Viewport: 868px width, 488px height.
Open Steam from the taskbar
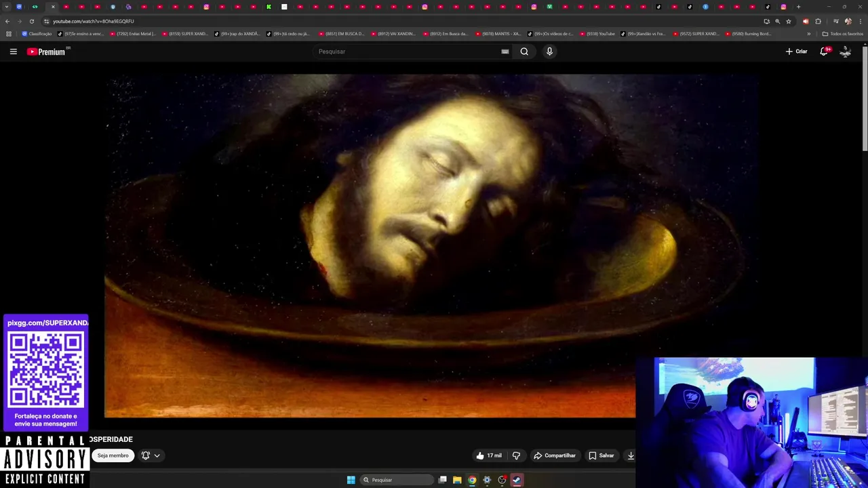tap(516, 480)
